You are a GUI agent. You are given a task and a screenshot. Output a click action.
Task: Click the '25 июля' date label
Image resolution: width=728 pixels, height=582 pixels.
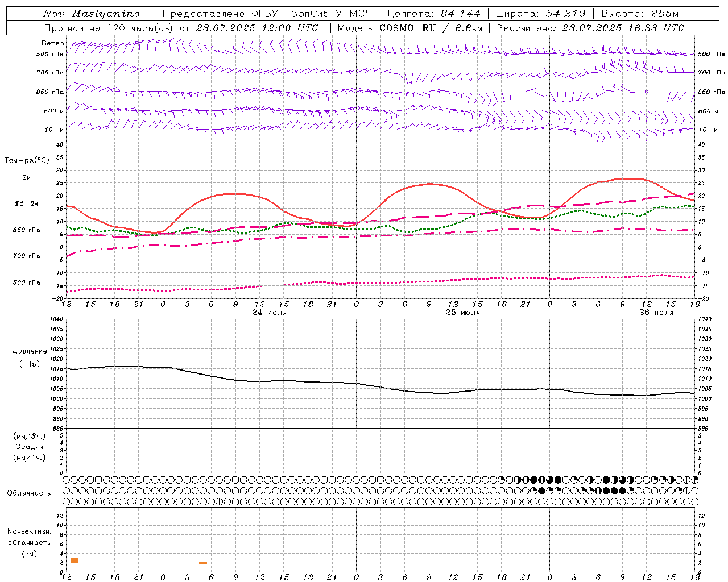[462, 313]
